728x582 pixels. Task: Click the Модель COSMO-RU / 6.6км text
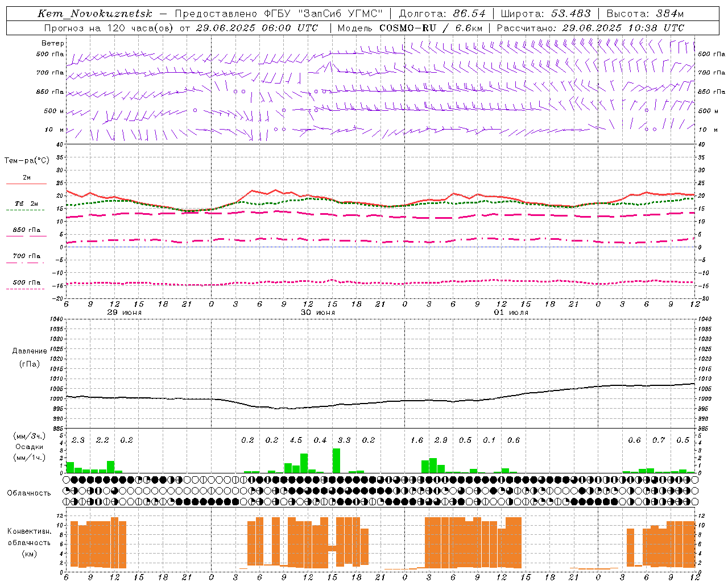tap(410, 28)
